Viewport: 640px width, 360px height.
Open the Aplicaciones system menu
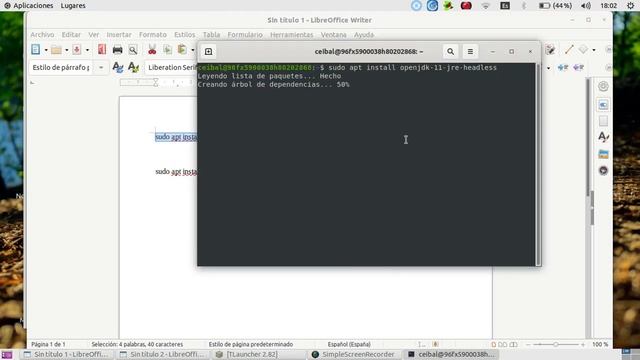point(29,6)
